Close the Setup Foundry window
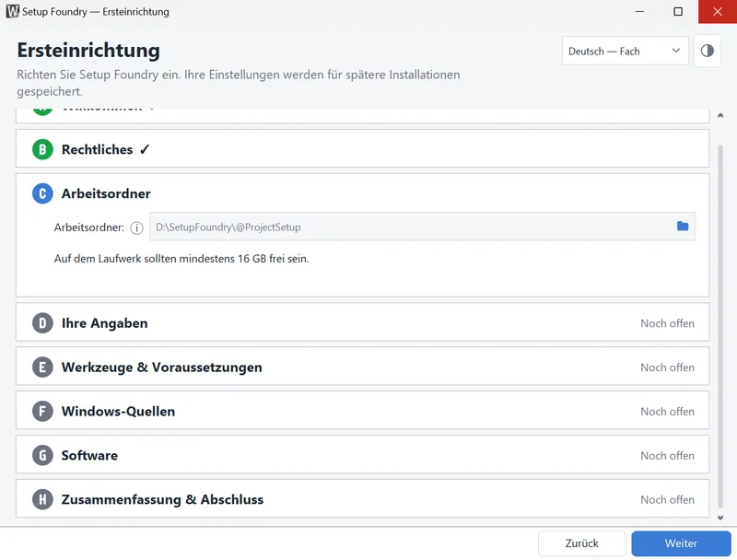Screen dimensions: 737x560 (x=718, y=11)
